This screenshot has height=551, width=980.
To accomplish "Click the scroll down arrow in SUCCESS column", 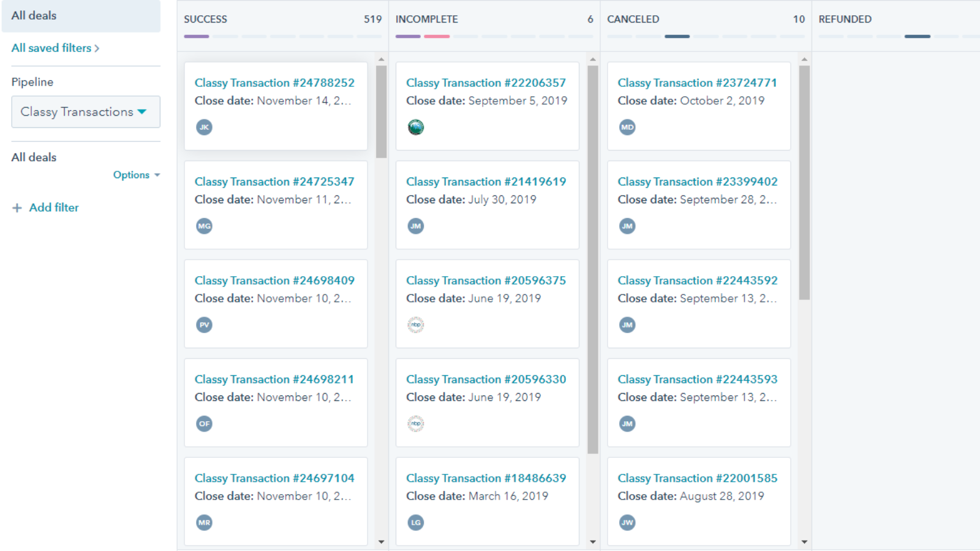I will click(381, 542).
